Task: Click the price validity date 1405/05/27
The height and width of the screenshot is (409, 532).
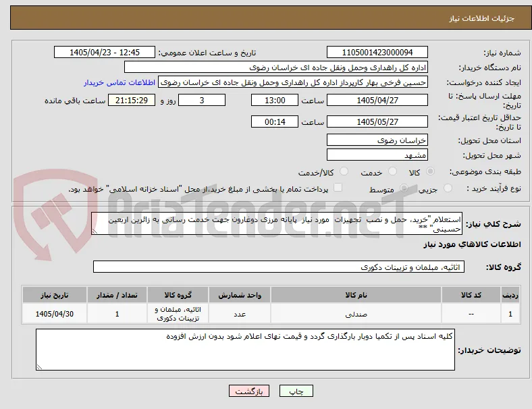Action: click(377, 121)
